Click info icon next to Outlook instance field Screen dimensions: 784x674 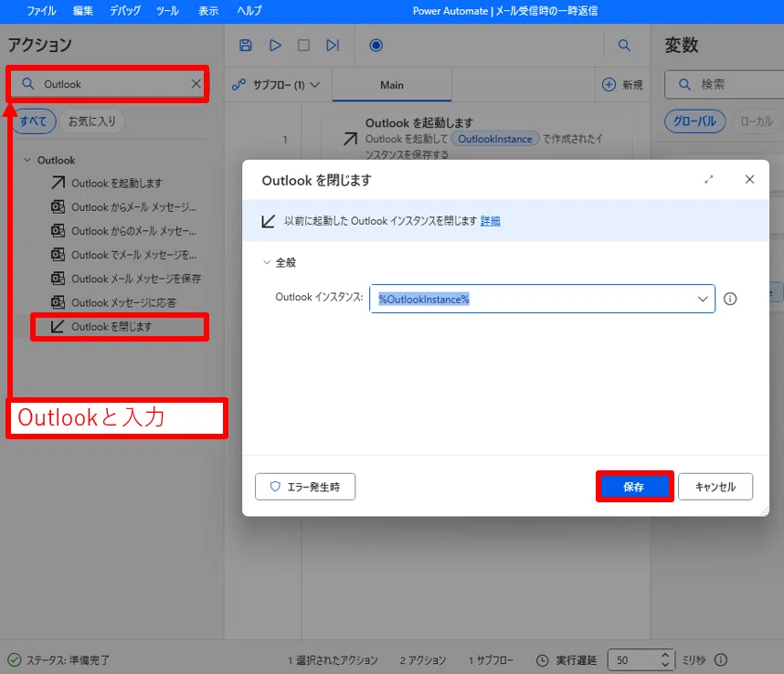tap(730, 299)
